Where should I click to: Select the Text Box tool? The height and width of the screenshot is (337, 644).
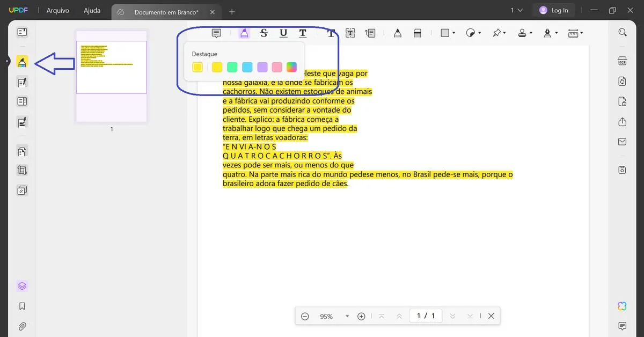pyautogui.click(x=350, y=33)
